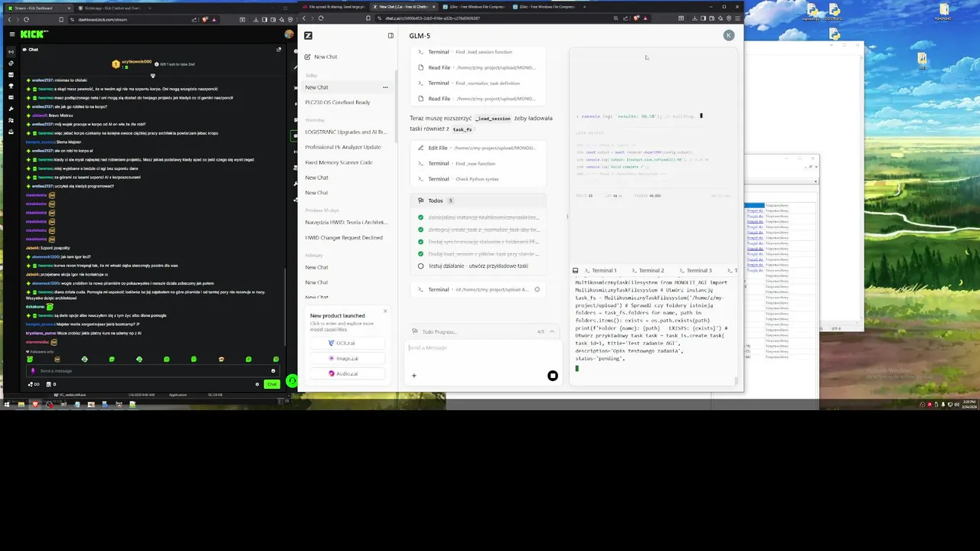Toggle the 'Testuj działanie' todo circle
Viewport: 980px width, 551px height.
420,266
